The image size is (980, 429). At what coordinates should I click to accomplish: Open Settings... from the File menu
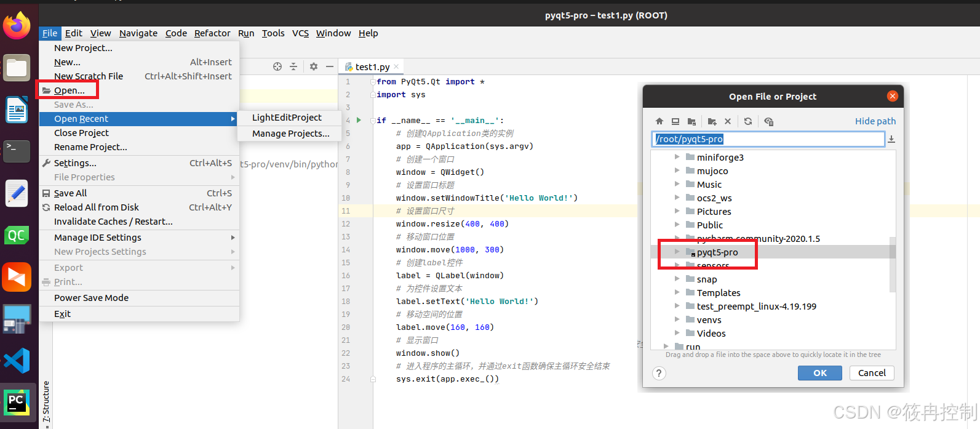[139, 163]
